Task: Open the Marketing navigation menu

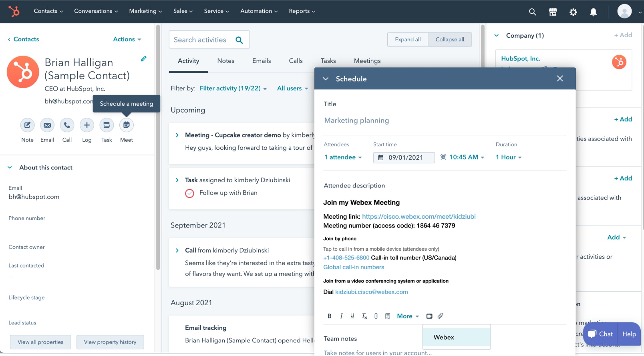Action: [x=145, y=11]
